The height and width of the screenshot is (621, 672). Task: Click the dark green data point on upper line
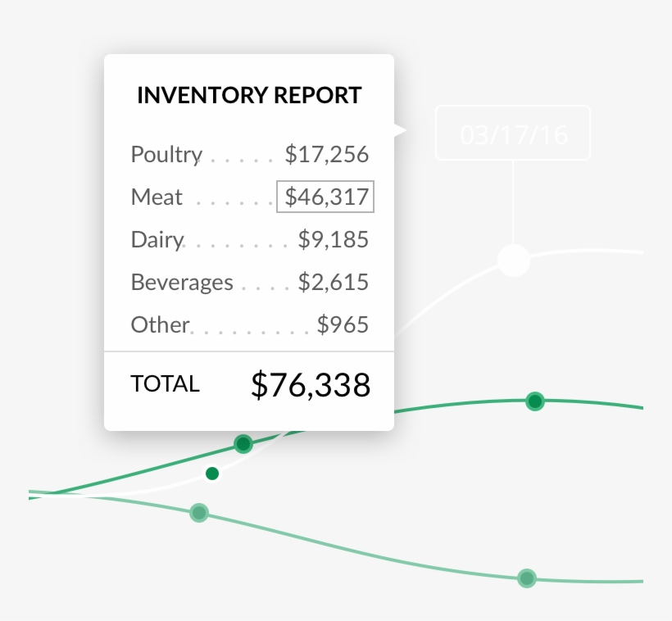535,401
